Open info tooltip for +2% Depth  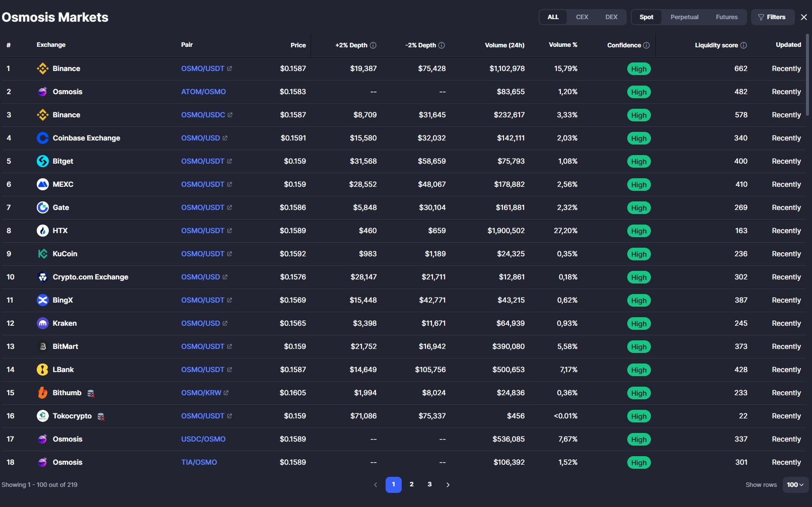[373, 45]
